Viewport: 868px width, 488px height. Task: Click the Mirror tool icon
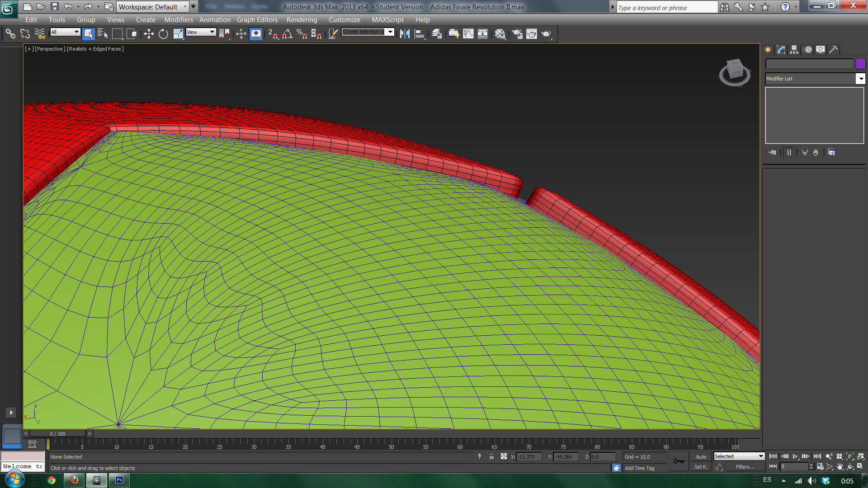click(x=405, y=34)
